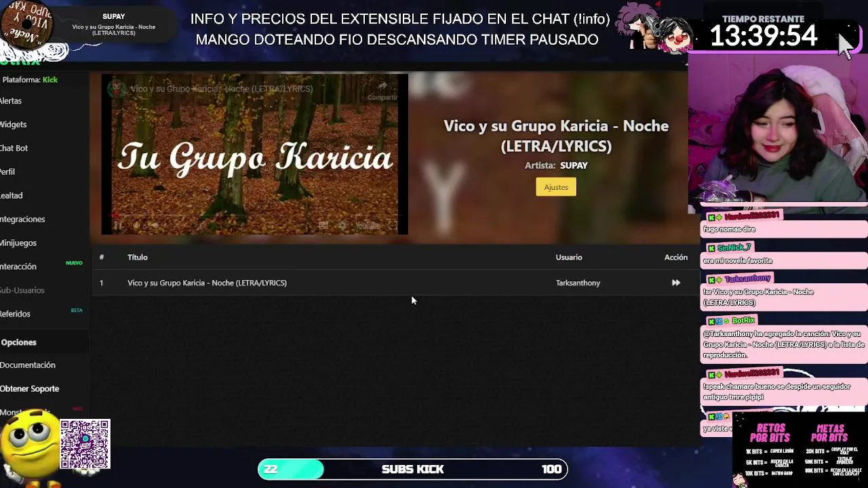Click the Título column header
The width and height of the screenshot is (868, 488).
[x=137, y=258]
